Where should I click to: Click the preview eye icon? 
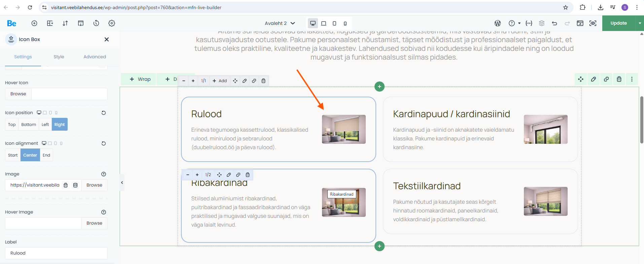pyautogui.click(x=593, y=23)
